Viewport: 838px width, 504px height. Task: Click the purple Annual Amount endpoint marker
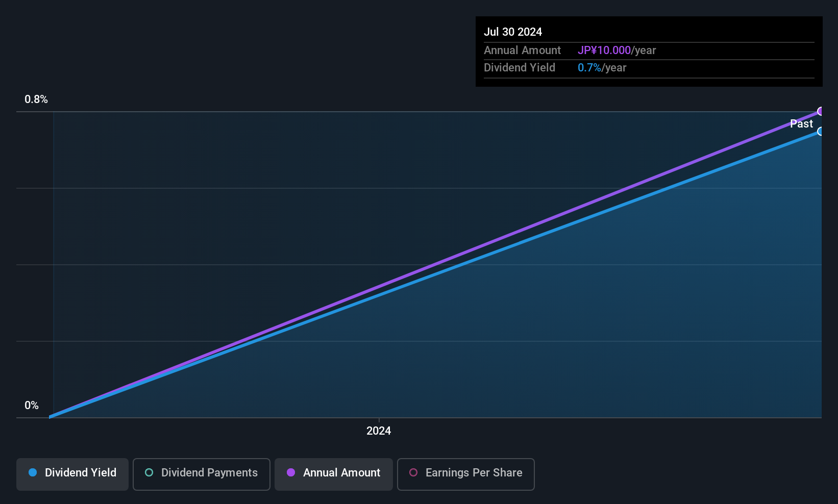point(821,111)
